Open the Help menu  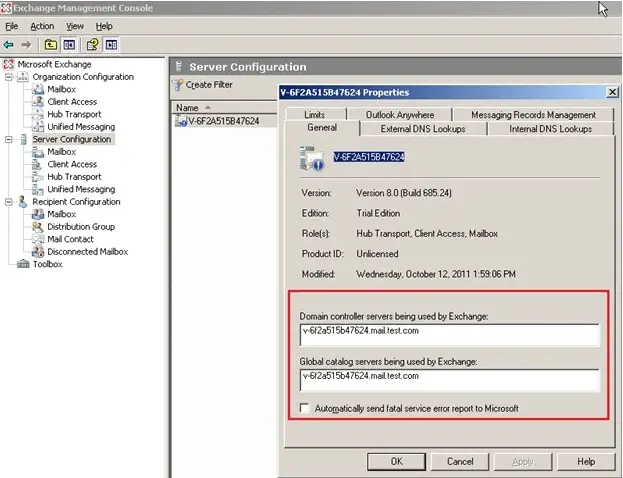[x=104, y=26]
